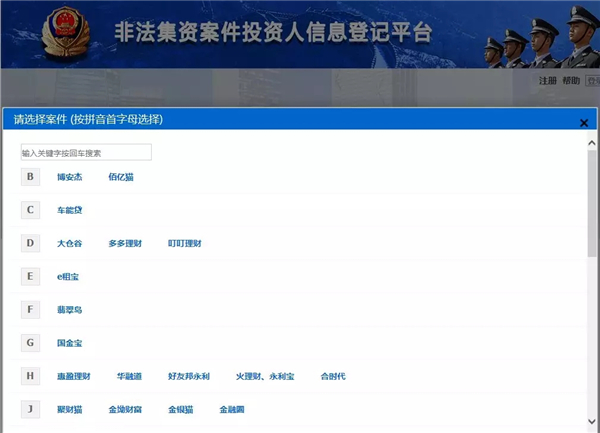This screenshot has height=433, width=600.
Task: Open the 车能贷 case
Action: click(x=70, y=210)
